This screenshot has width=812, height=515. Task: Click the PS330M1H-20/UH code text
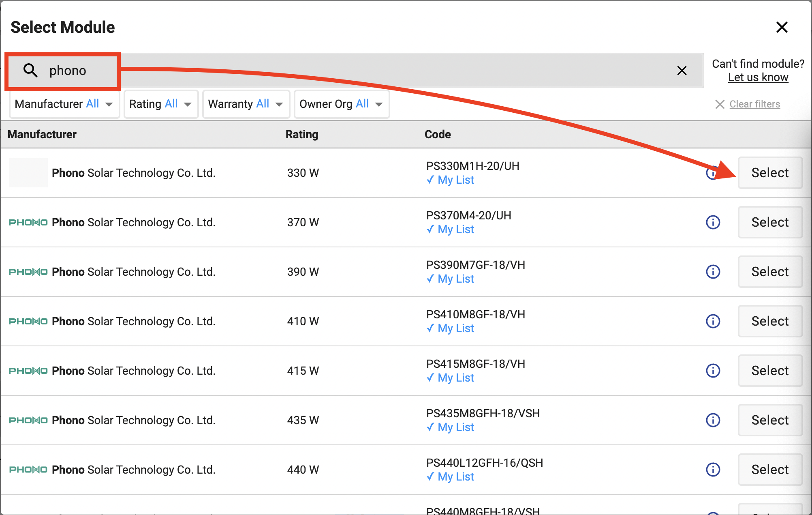[473, 166]
